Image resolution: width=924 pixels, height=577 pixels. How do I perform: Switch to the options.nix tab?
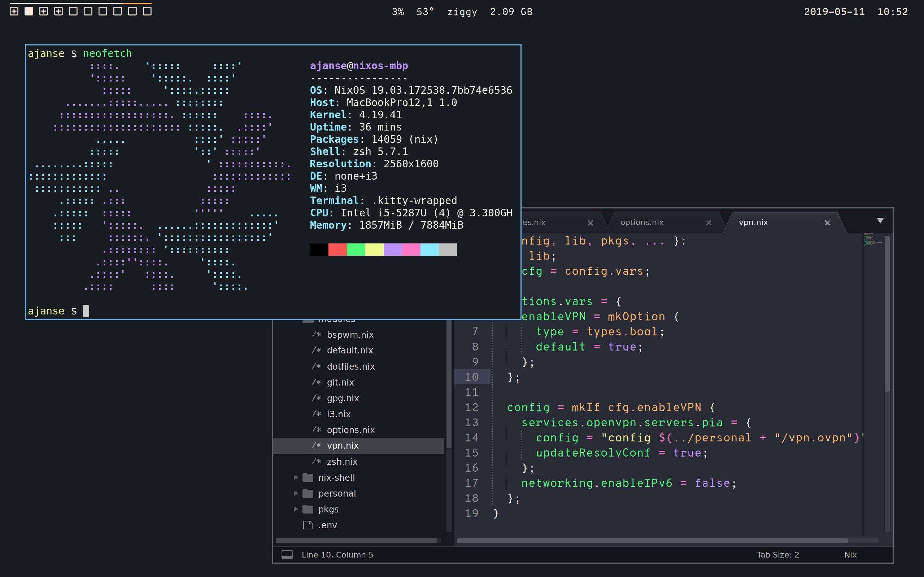click(x=642, y=223)
